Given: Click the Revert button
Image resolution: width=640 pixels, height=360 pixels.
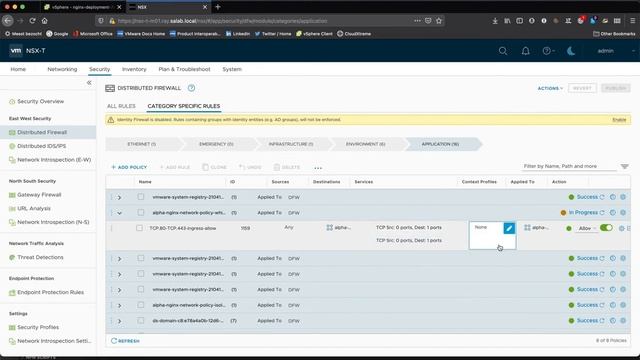Looking at the screenshot, I should [582, 88].
